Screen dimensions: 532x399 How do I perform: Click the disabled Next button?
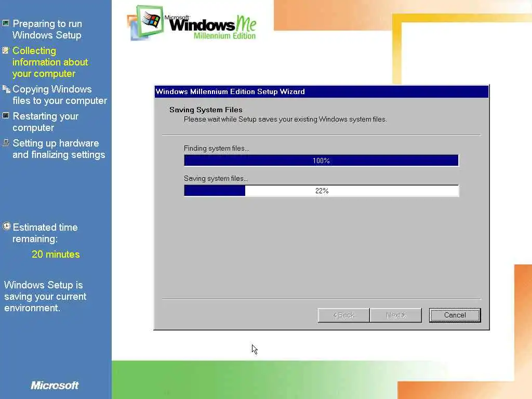pos(395,315)
